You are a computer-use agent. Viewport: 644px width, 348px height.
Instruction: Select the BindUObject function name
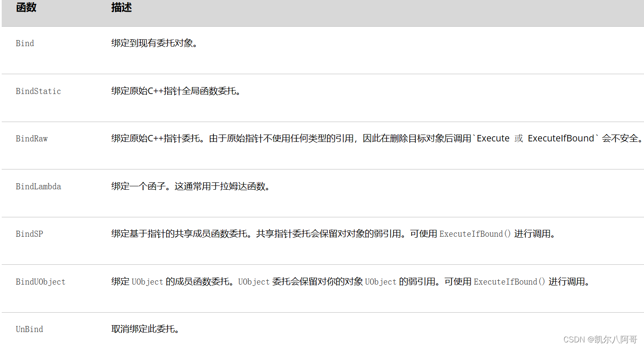pyautogui.click(x=41, y=282)
